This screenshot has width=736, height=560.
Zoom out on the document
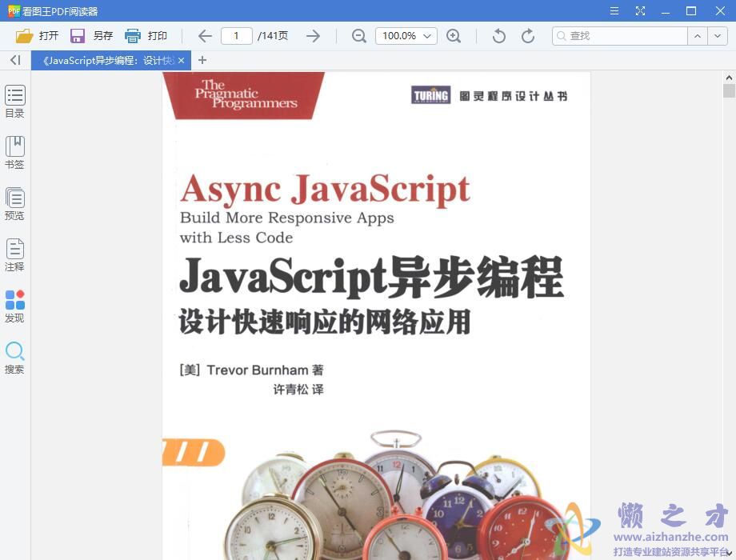(358, 35)
